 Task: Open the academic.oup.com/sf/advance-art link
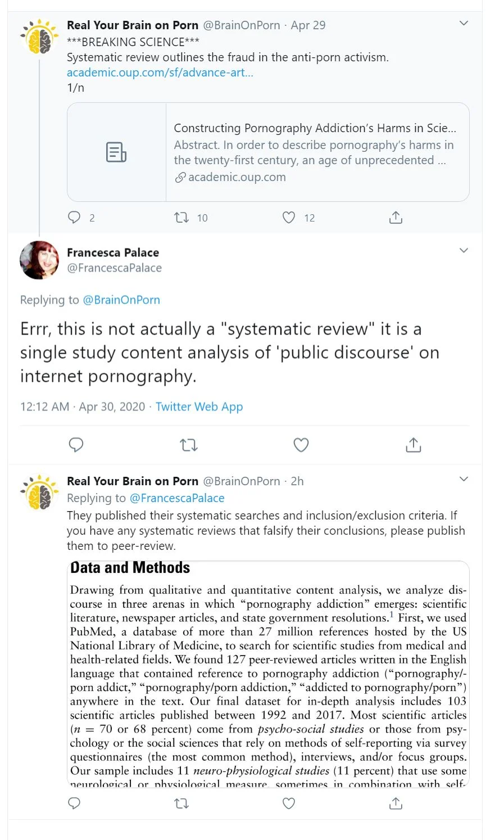[x=160, y=73]
